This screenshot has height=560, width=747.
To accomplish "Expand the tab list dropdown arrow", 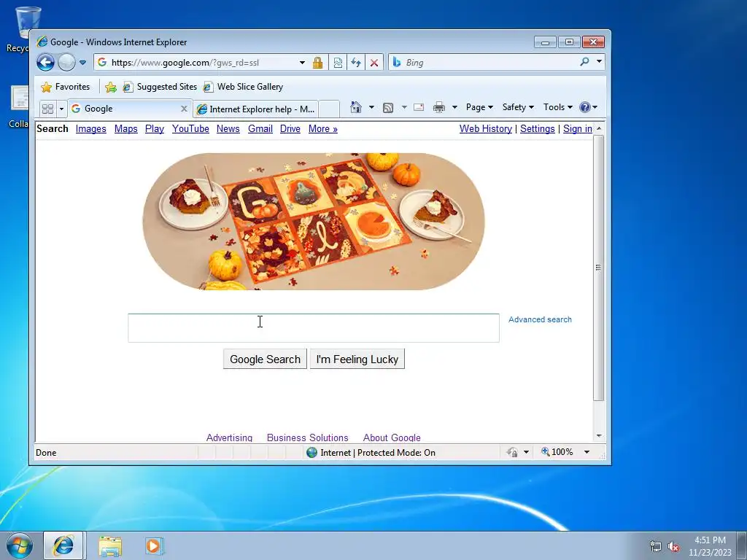I will [61, 109].
